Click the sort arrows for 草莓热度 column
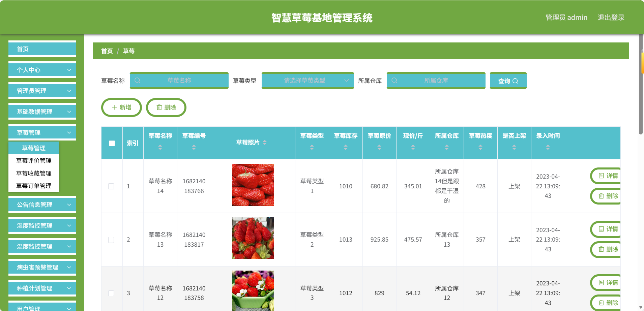The image size is (644, 311). [480, 147]
